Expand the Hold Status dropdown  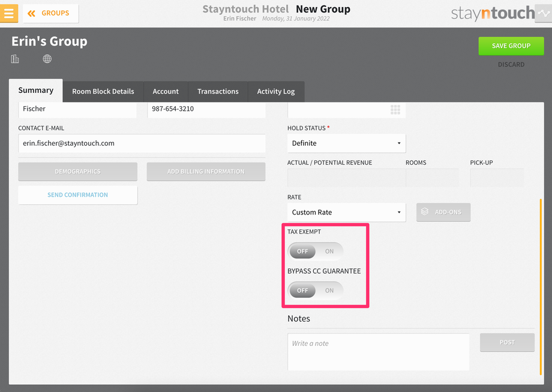(346, 143)
